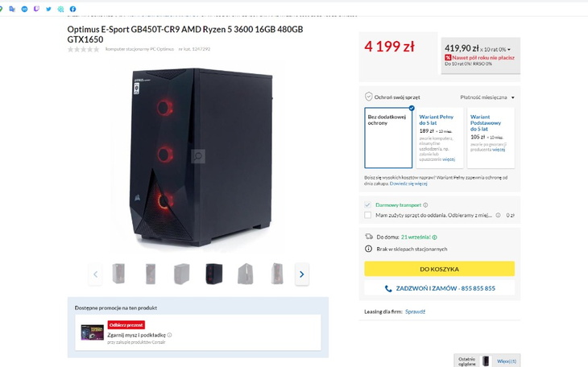Click the Twitter bookmark icon
The width and height of the screenshot is (588, 367).
[x=48, y=9]
